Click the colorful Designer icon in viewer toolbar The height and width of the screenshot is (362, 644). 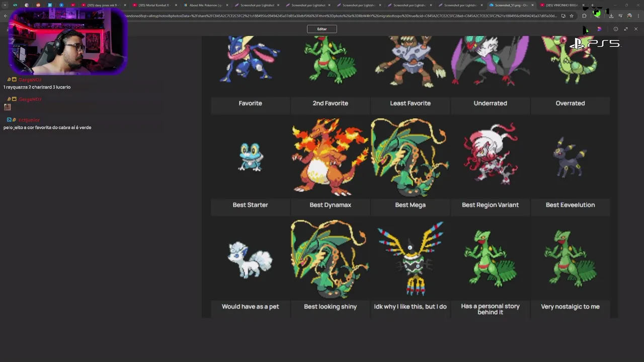(x=599, y=29)
